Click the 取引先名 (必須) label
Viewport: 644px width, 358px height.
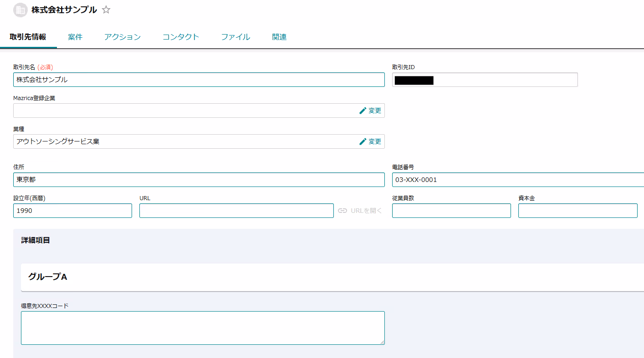[33, 67]
